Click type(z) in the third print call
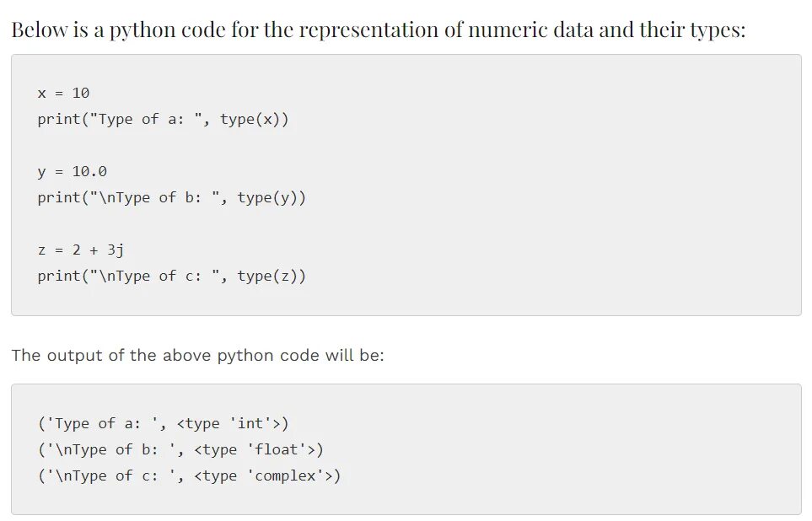812x521 pixels. (272, 276)
